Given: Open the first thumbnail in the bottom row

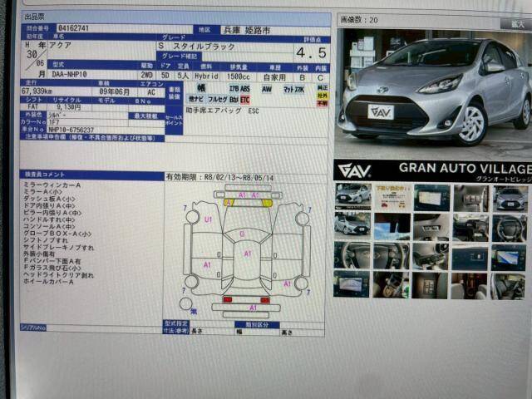Looking at the screenshot, I should pyautogui.click(x=352, y=285).
